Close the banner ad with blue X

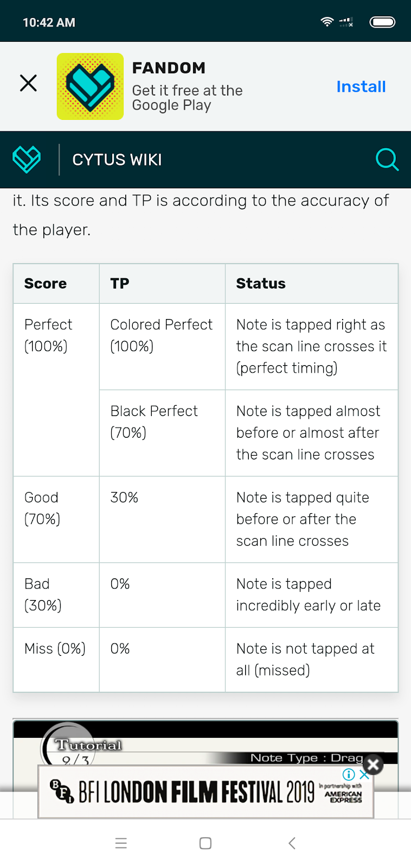coord(364,775)
